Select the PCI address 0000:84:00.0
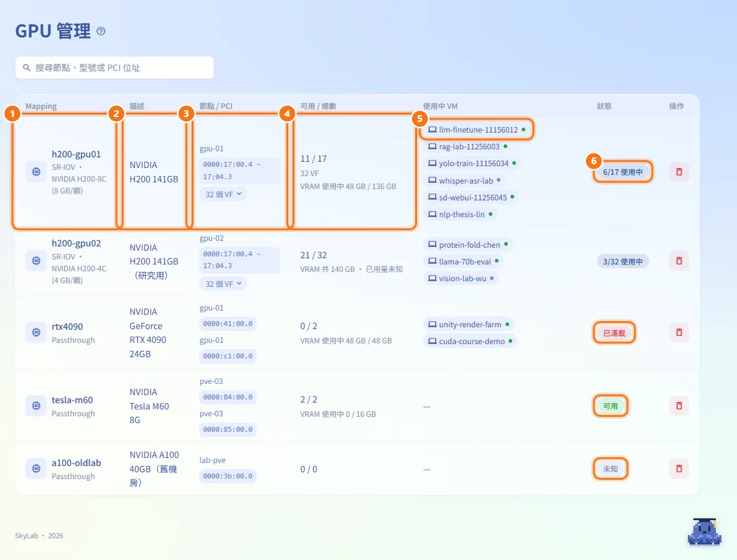The width and height of the screenshot is (737, 560). (228, 397)
